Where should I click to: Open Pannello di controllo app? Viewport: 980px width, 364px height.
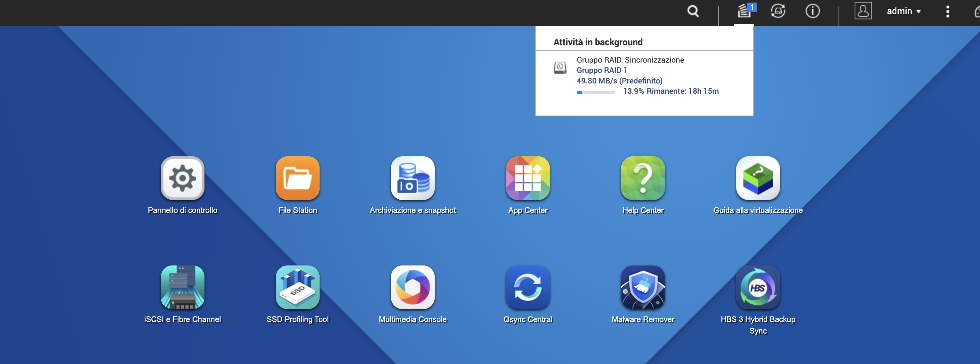182,178
